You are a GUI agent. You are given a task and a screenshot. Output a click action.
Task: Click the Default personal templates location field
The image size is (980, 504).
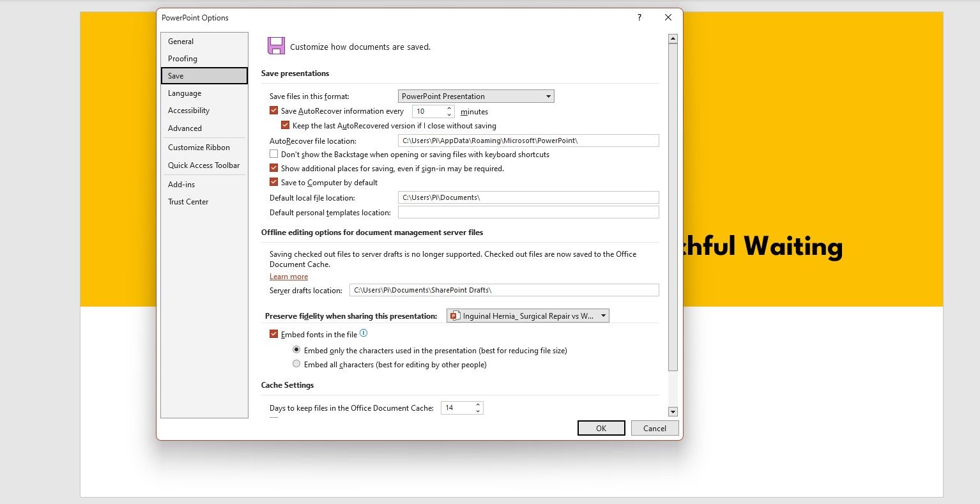click(528, 212)
